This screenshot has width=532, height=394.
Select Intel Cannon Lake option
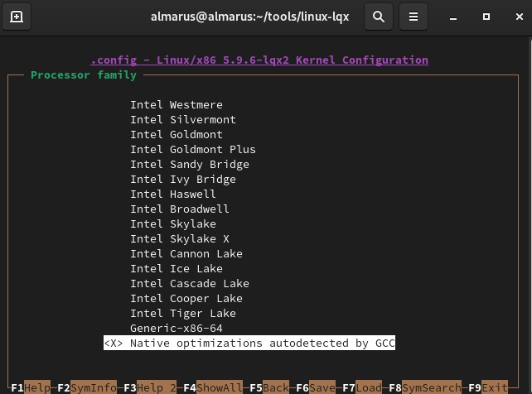(186, 254)
